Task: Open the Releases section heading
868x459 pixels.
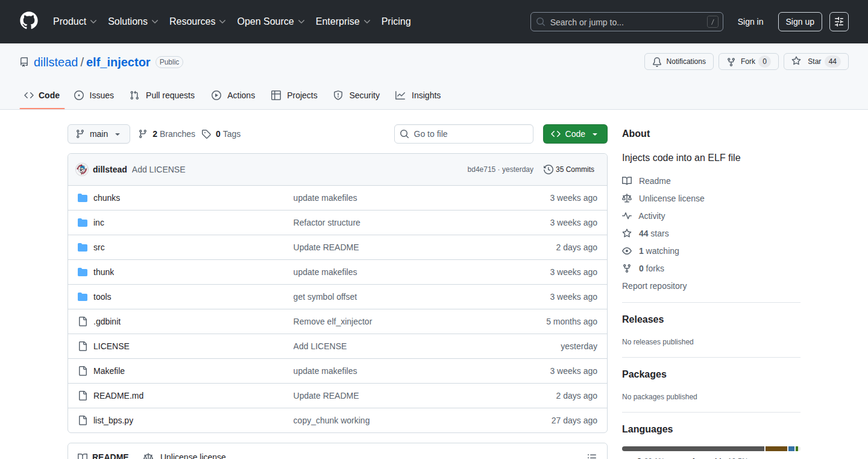Action: [x=643, y=319]
